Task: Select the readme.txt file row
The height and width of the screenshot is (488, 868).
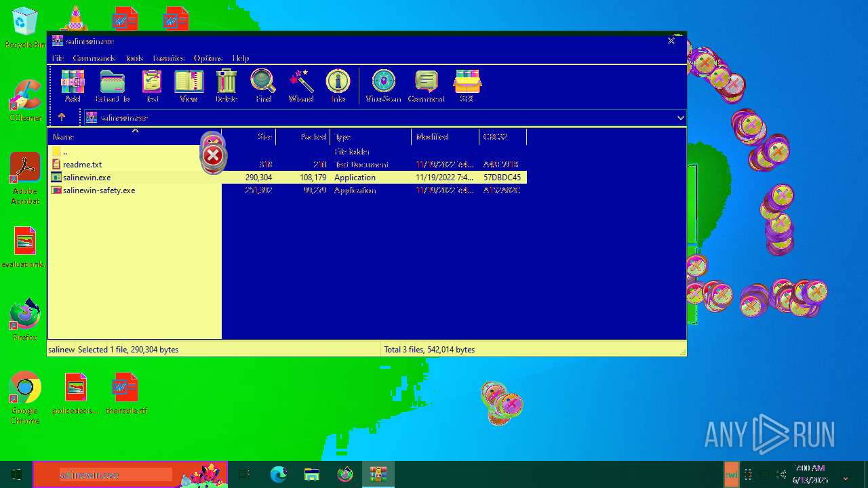Action: (287, 164)
